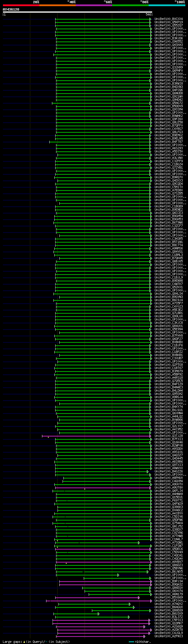Select the UniRef100_A9UT80 label
This screenshot has width=188, height=644.
point(169,488)
